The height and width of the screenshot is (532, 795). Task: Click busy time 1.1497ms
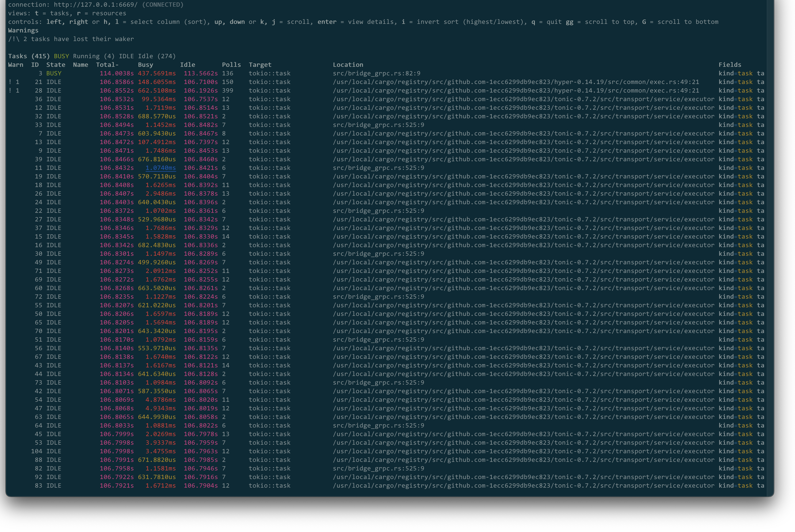click(x=161, y=254)
